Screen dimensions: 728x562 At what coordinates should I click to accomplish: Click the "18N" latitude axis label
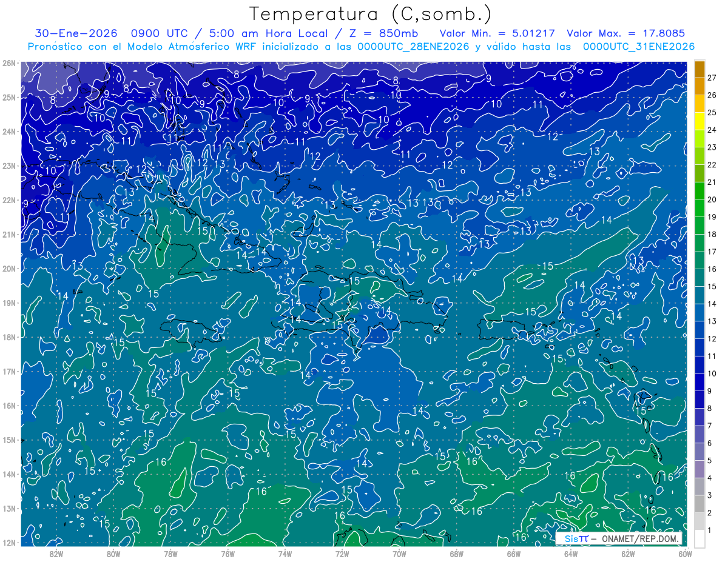9,337
